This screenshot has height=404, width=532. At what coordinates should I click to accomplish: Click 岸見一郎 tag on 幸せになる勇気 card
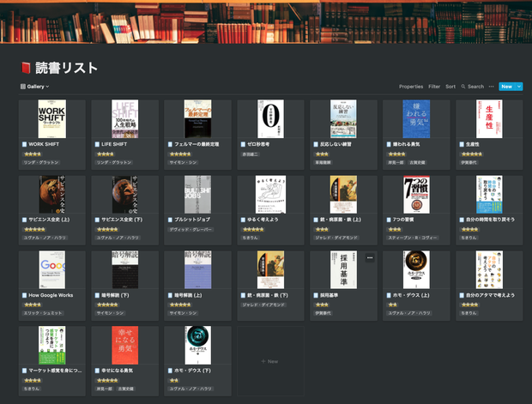tap(104, 389)
